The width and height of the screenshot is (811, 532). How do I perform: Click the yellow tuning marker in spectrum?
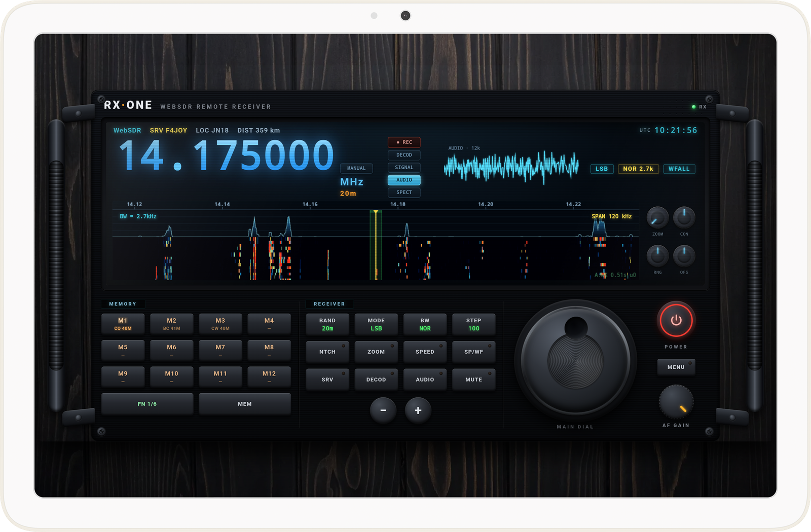(x=376, y=245)
